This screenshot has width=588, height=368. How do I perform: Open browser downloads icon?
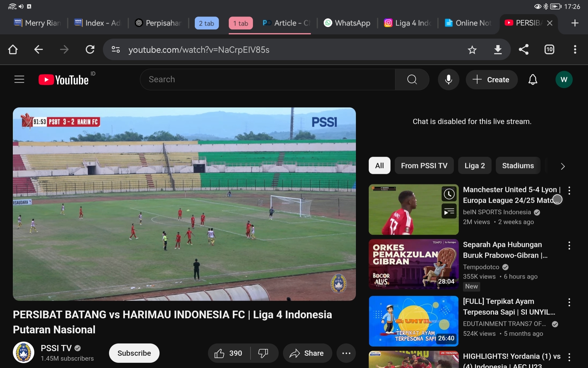[498, 50]
